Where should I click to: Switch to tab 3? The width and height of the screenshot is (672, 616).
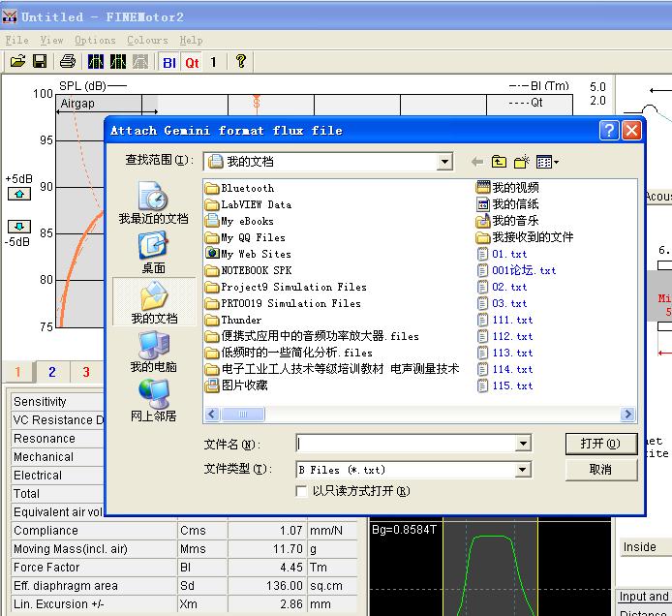click(x=86, y=372)
